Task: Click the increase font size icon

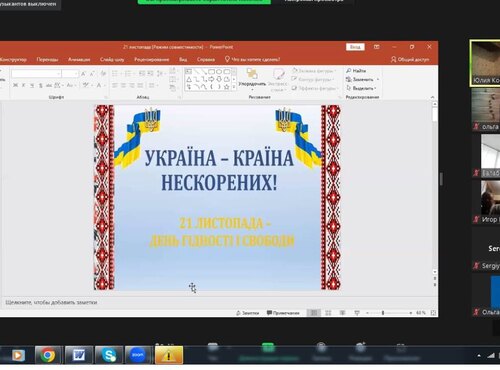Action: (83, 73)
